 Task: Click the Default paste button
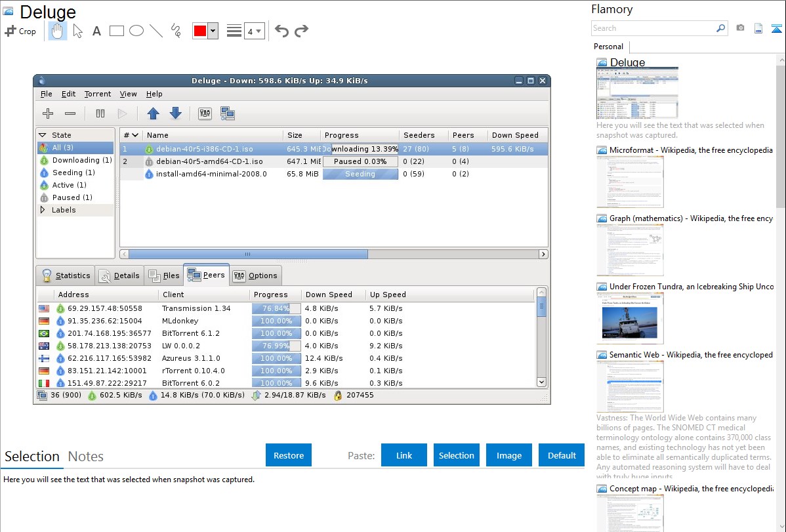[562, 455]
